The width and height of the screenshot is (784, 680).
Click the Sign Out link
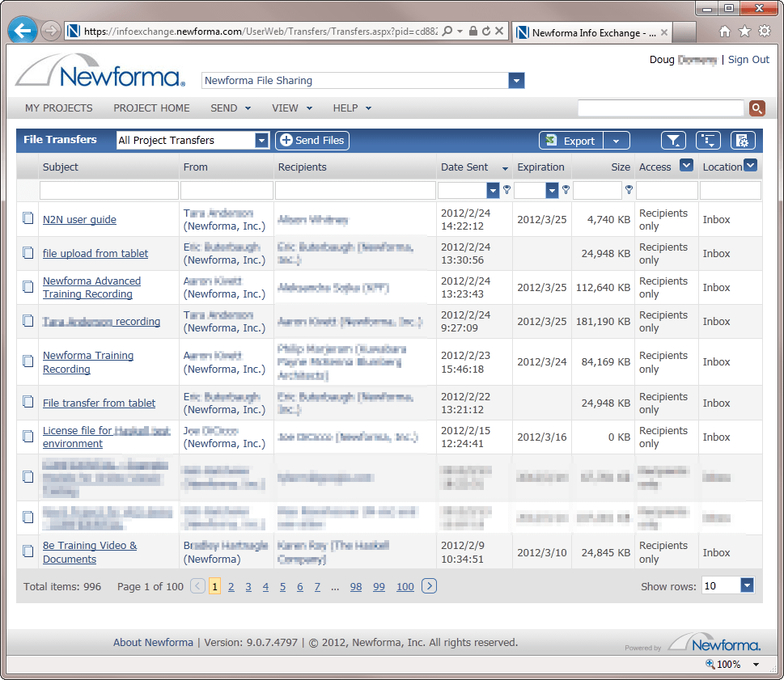(748, 60)
